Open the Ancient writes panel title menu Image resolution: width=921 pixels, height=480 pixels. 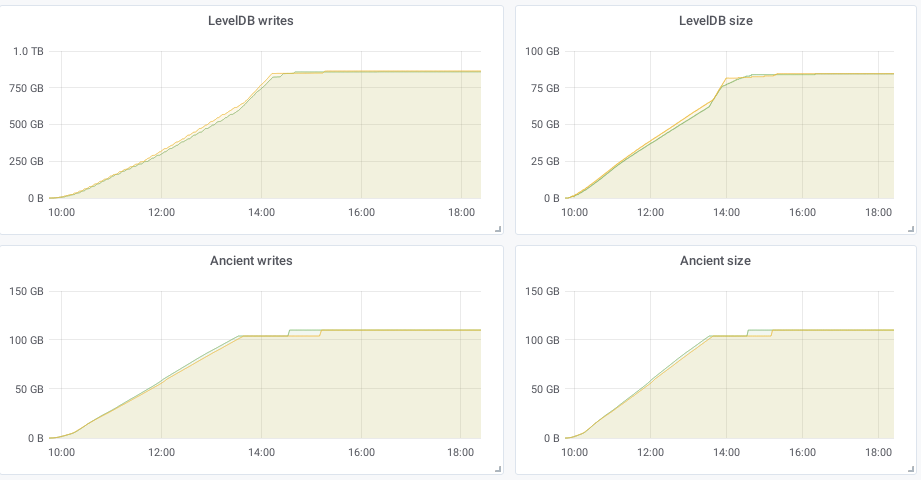pyautogui.click(x=251, y=260)
